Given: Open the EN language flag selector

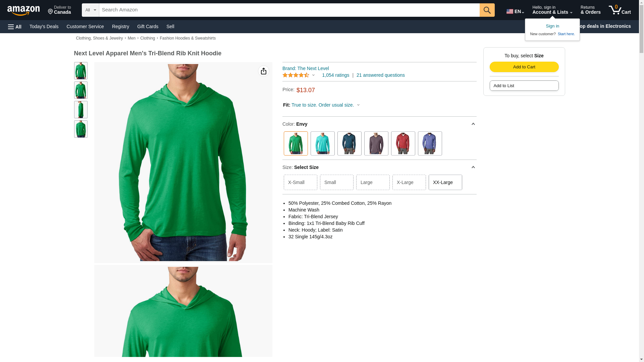Looking at the screenshot, I should point(515,11).
